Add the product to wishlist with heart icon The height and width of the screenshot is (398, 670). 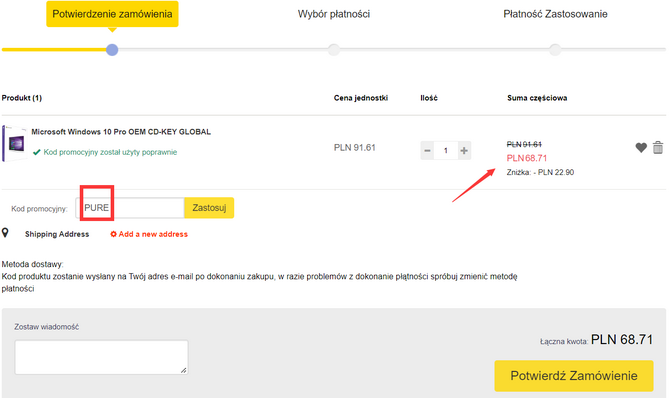pyautogui.click(x=641, y=147)
